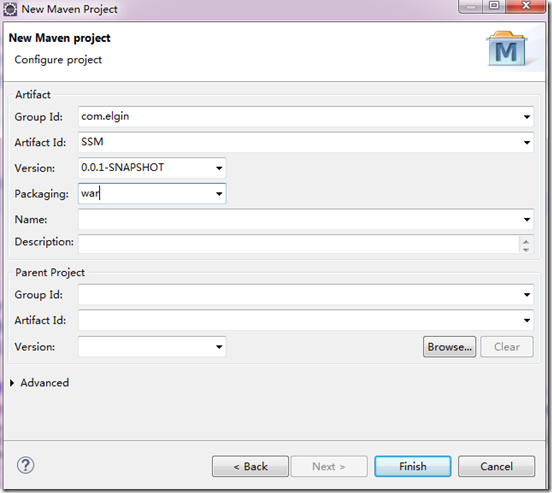Screen dimensions: 552x493
Task: Open the Parent Project Version dropdown
Action: 219,347
